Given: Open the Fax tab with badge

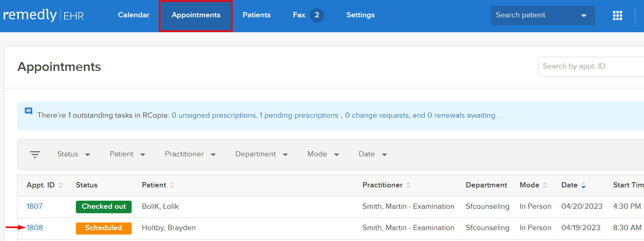Looking at the screenshot, I should [x=308, y=15].
